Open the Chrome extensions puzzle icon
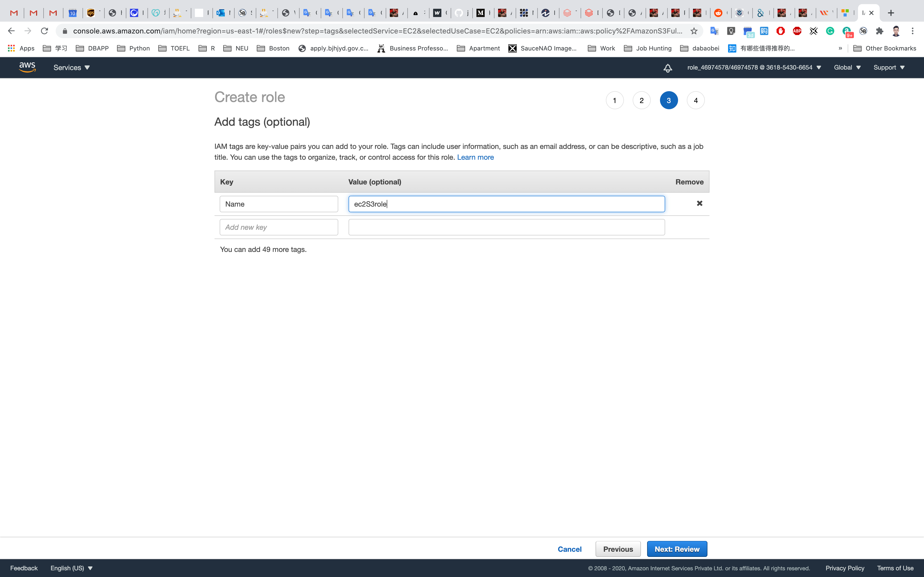The height and width of the screenshot is (577, 924). [x=880, y=31]
